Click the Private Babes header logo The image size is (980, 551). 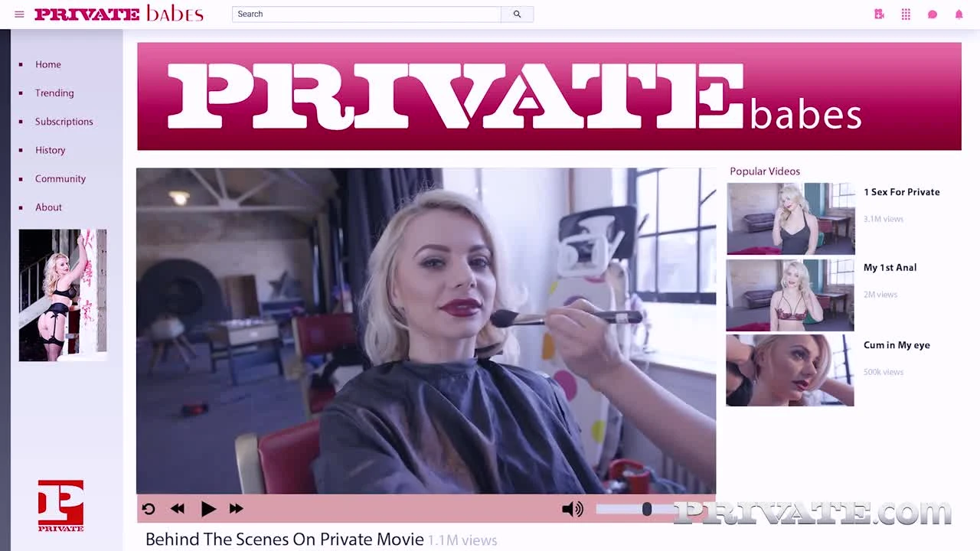[119, 14]
